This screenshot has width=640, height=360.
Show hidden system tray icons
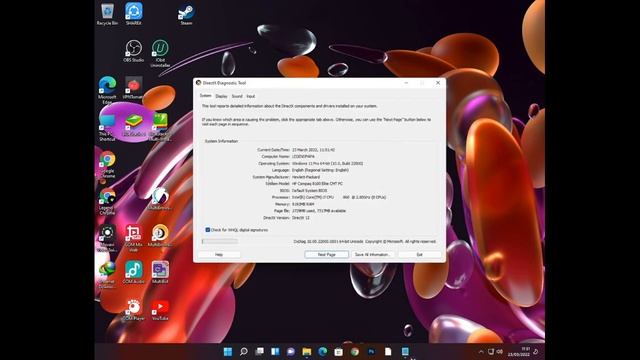click(481, 352)
